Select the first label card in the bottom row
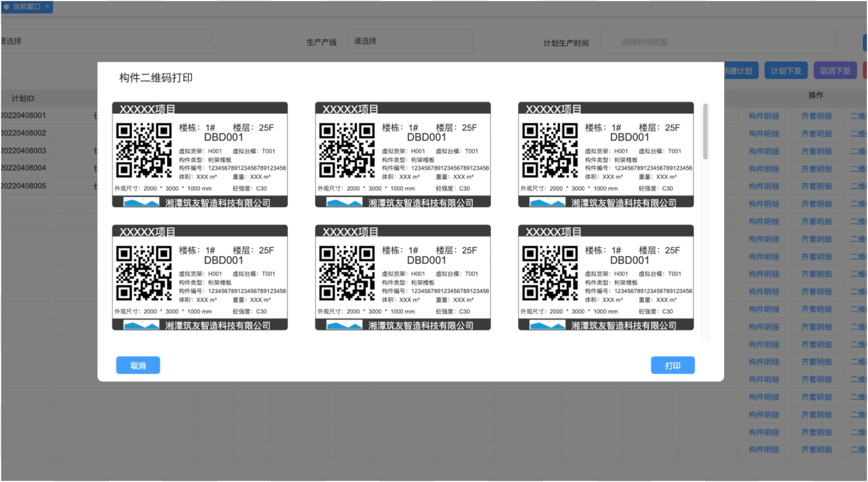 tap(200, 278)
